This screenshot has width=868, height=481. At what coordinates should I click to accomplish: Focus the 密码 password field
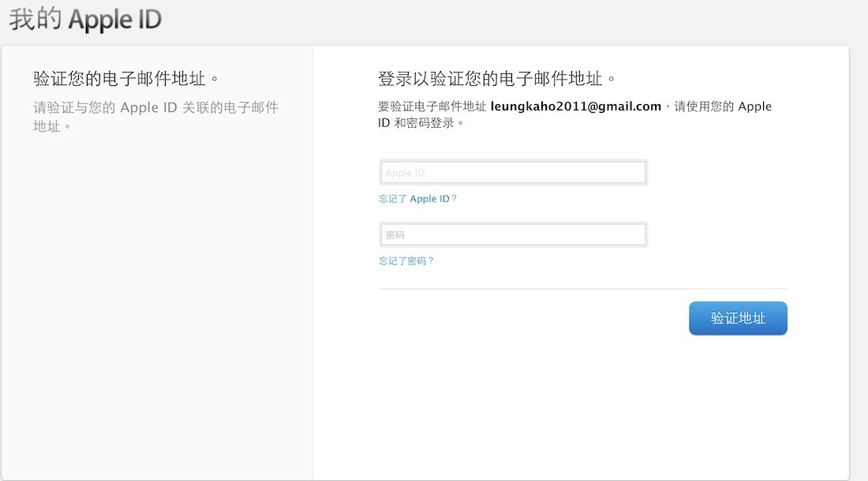[x=513, y=235]
